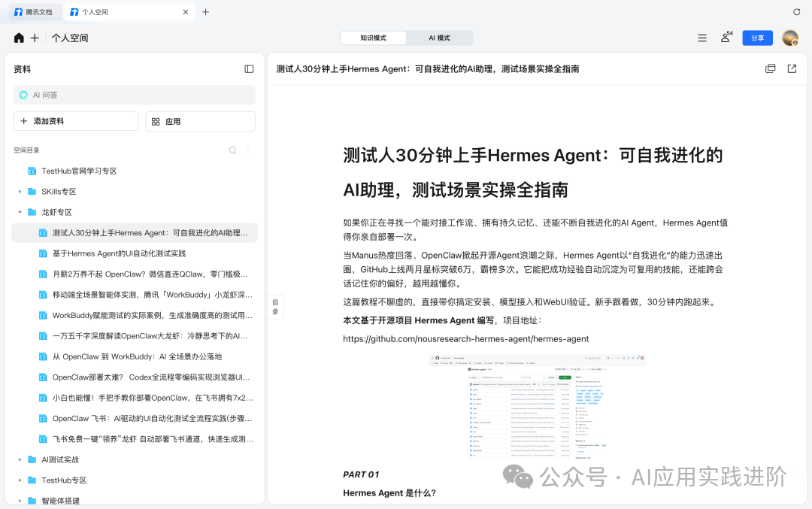This screenshot has height=509, width=812.
Task: Click the PART 01 heading
Action: pos(361,475)
